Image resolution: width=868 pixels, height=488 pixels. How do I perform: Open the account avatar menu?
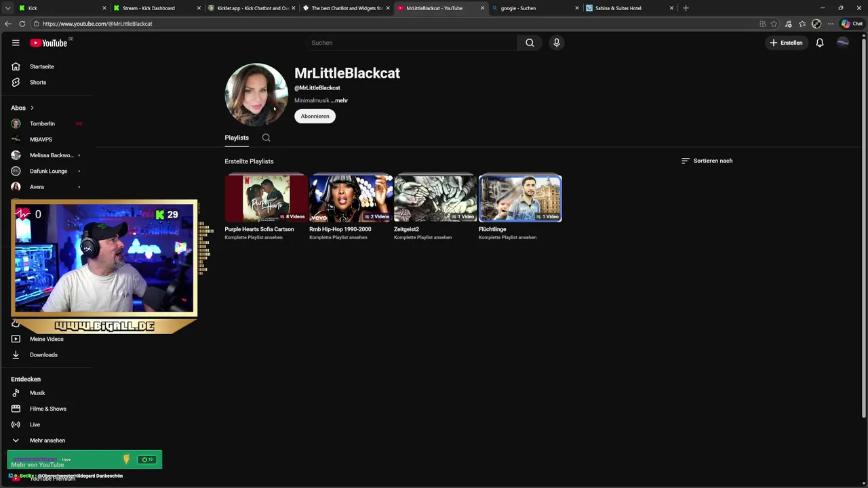point(843,43)
